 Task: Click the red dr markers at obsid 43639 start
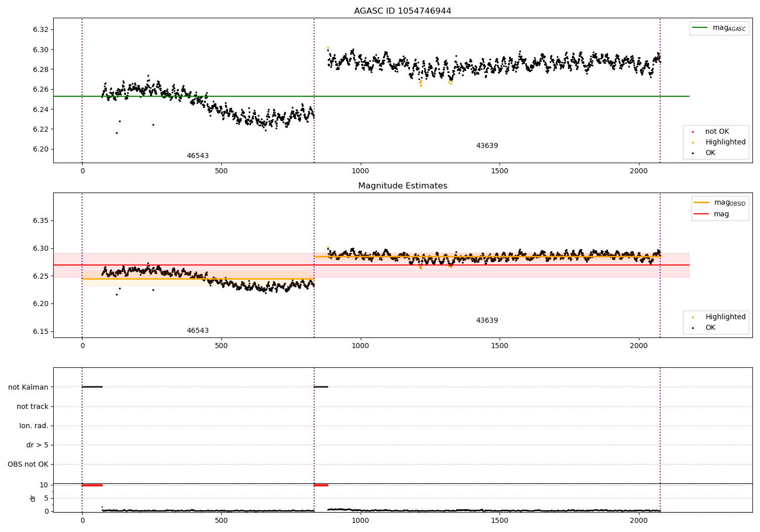pos(321,485)
